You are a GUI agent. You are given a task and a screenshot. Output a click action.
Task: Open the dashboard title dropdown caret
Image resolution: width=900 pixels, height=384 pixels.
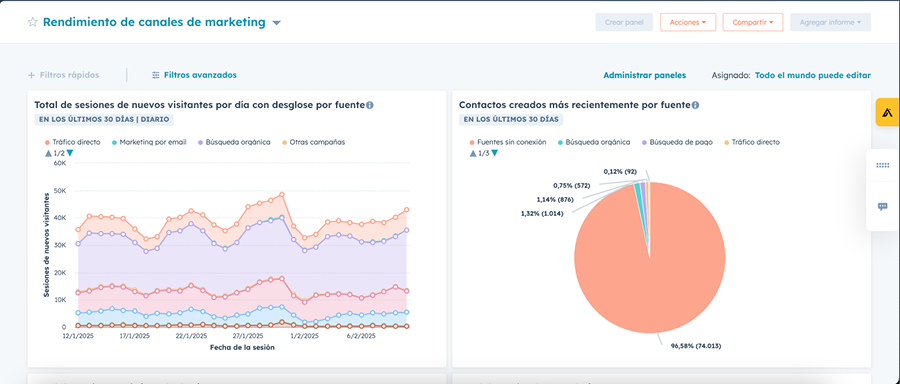pyautogui.click(x=276, y=23)
